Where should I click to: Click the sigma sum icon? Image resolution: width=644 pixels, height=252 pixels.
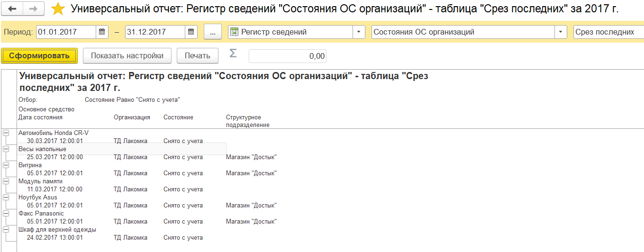(233, 54)
